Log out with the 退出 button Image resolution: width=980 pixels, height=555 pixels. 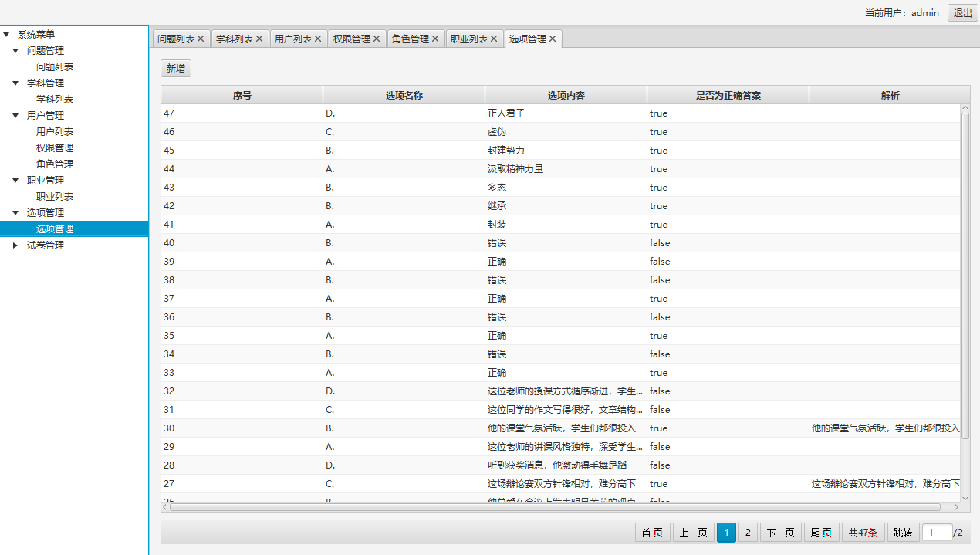962,12
